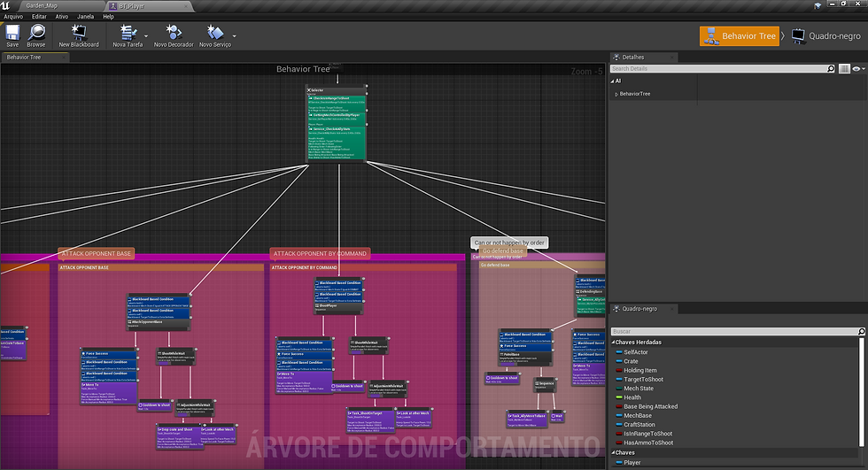868x470 pixels.
Task: Collapse the Chaves Herdadas section
Action: (x=613, y=343)
